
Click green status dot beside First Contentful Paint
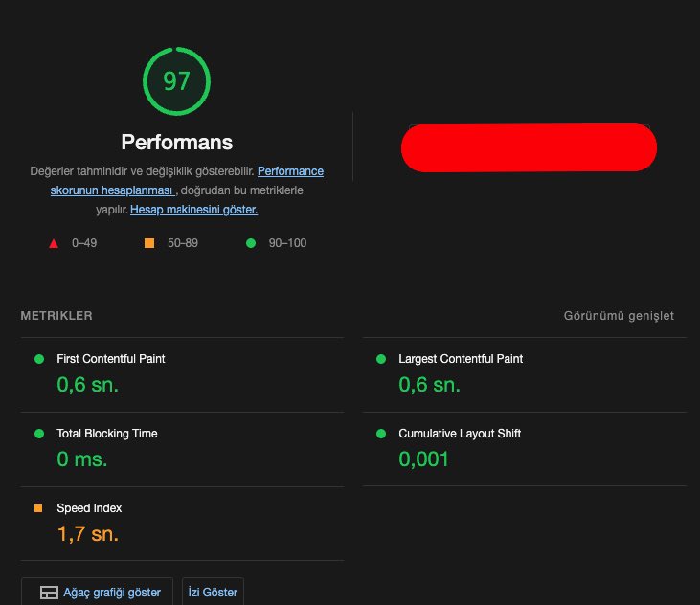coord(39,359)
